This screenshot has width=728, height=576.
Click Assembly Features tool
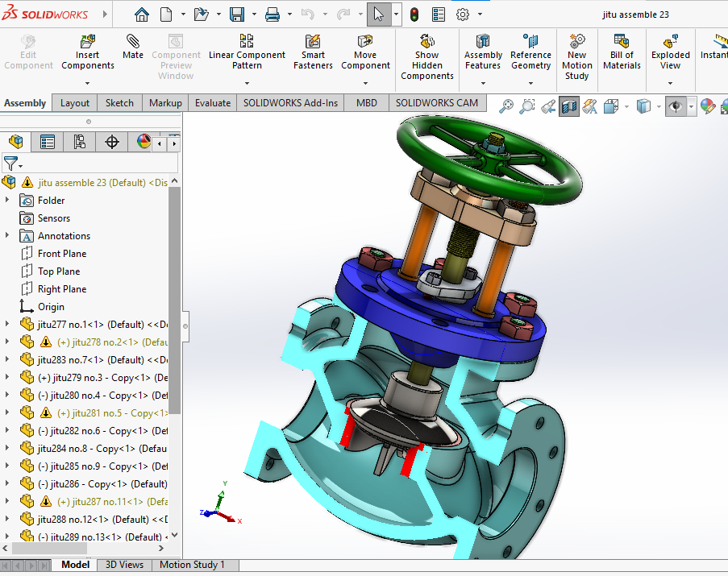483,52
